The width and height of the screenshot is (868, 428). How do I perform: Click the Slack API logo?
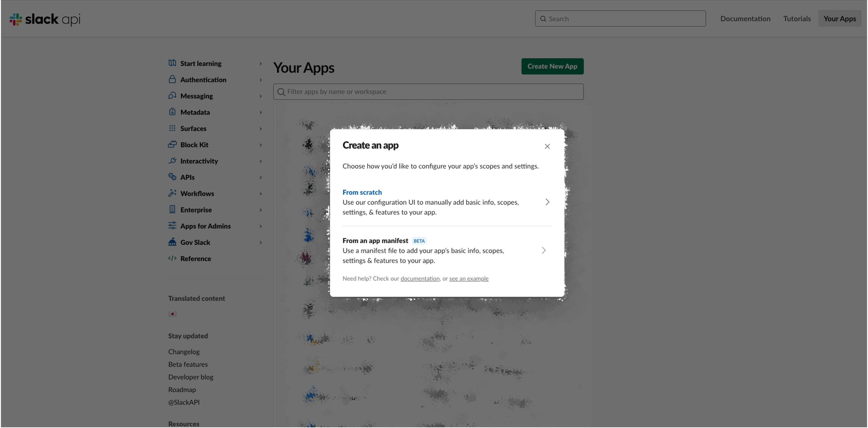45,19
